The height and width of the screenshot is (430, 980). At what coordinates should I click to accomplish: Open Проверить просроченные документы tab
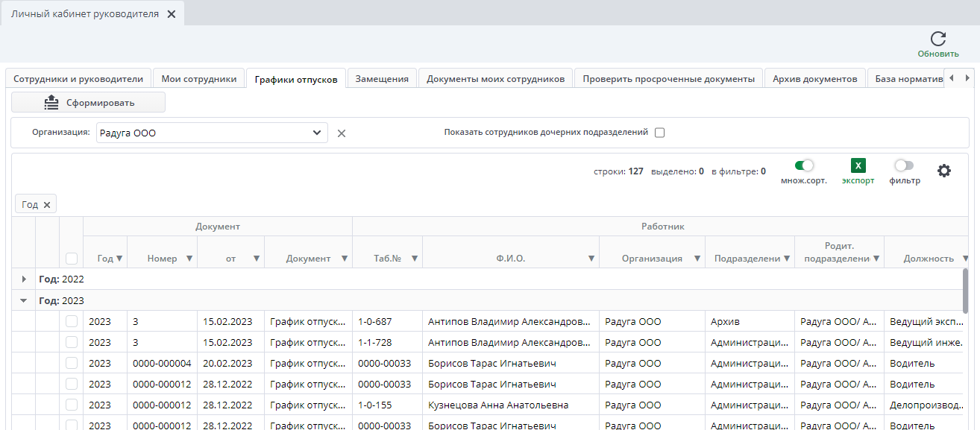click(669, 78)
